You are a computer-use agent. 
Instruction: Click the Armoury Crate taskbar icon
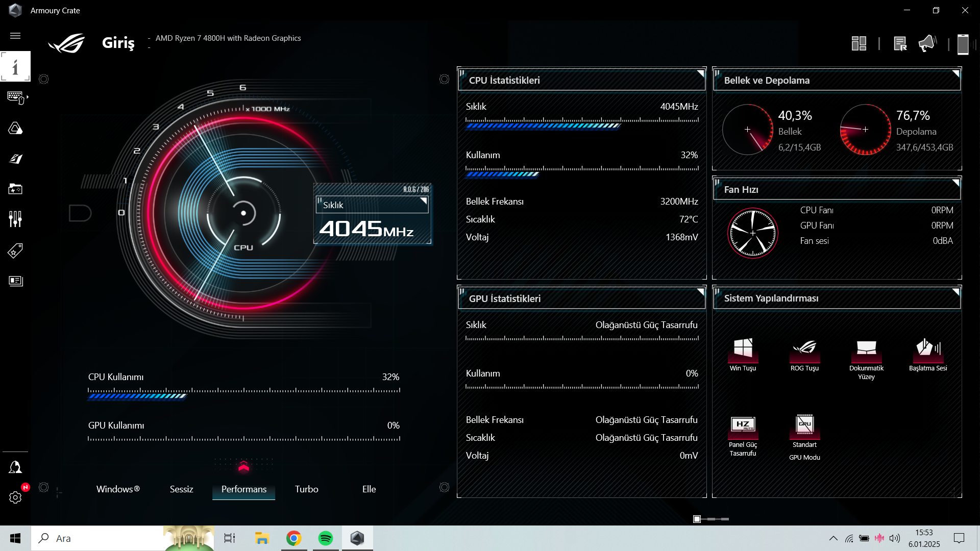357,538
